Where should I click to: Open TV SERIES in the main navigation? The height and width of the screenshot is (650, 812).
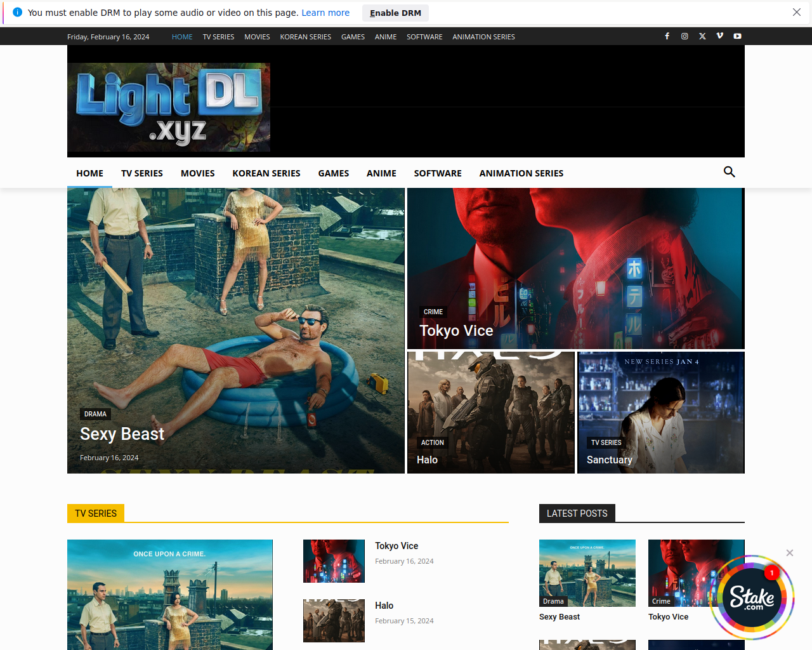click(142, 173)
